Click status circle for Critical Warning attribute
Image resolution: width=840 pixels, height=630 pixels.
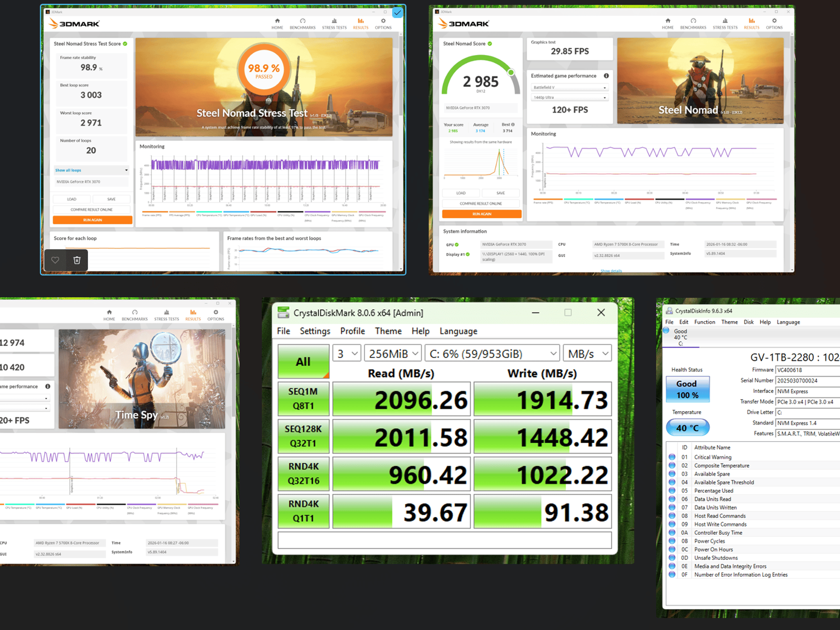(672, 457)
